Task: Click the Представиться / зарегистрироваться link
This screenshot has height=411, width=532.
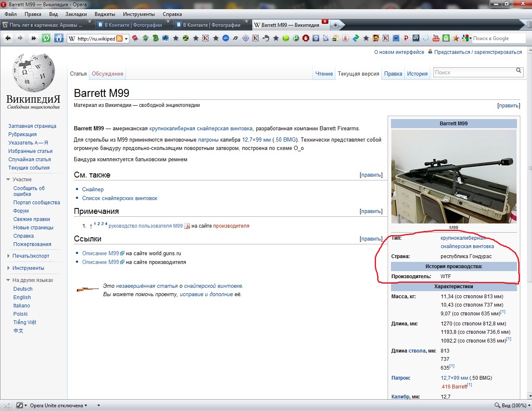Action: pyautogui.click(x=478, y=52)
